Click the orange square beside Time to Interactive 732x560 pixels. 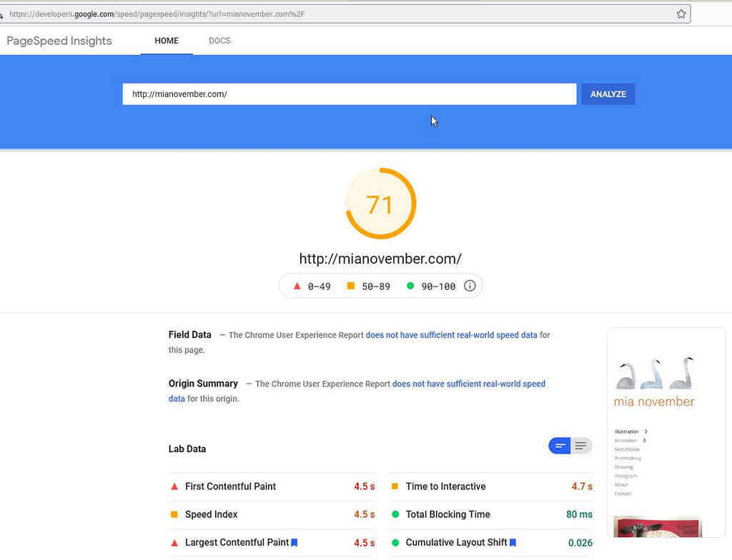coord(395,486)
